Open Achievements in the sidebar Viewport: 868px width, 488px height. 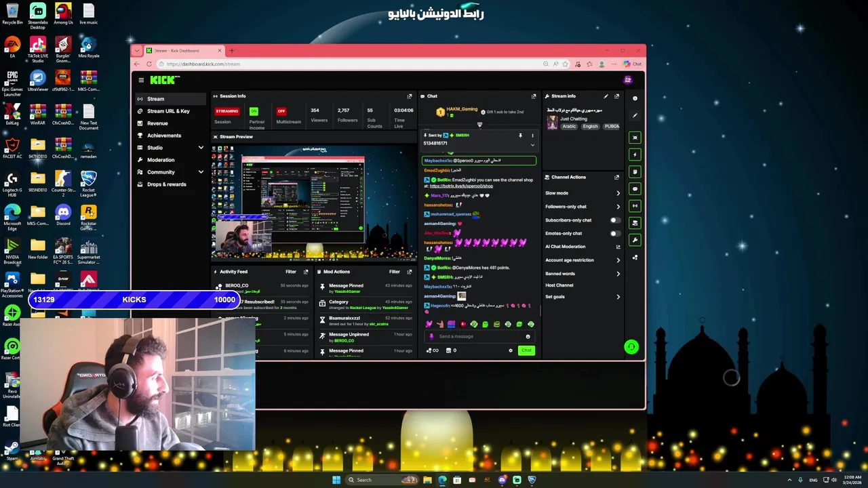pyautogui.click(x=170, y=136)
